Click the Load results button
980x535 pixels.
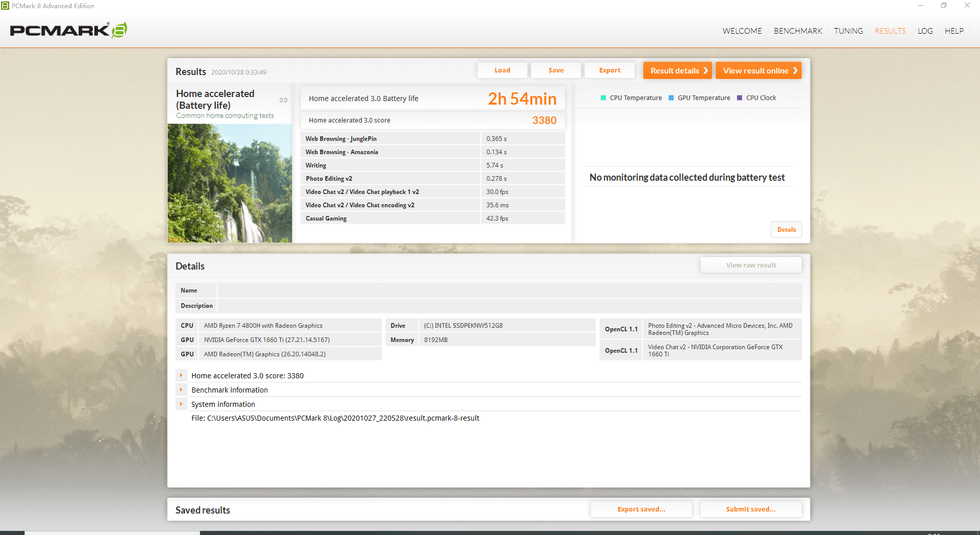502,70
